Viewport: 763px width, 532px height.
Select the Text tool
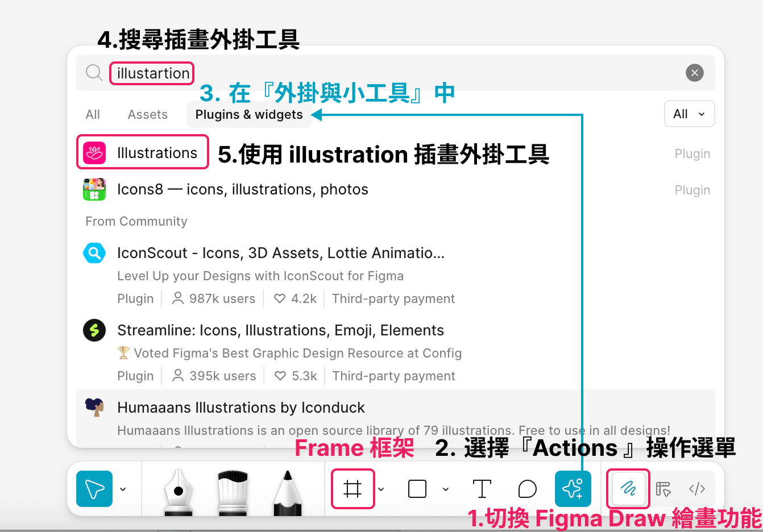click(482, 488)
